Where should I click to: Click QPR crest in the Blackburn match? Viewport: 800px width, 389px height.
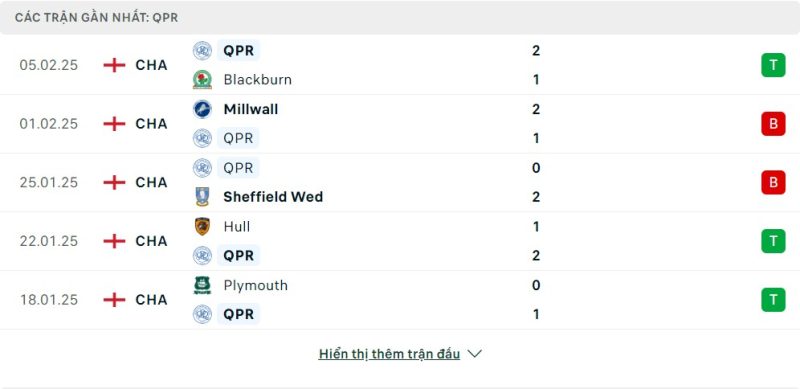pyautogui.click(x=203, y=51)
